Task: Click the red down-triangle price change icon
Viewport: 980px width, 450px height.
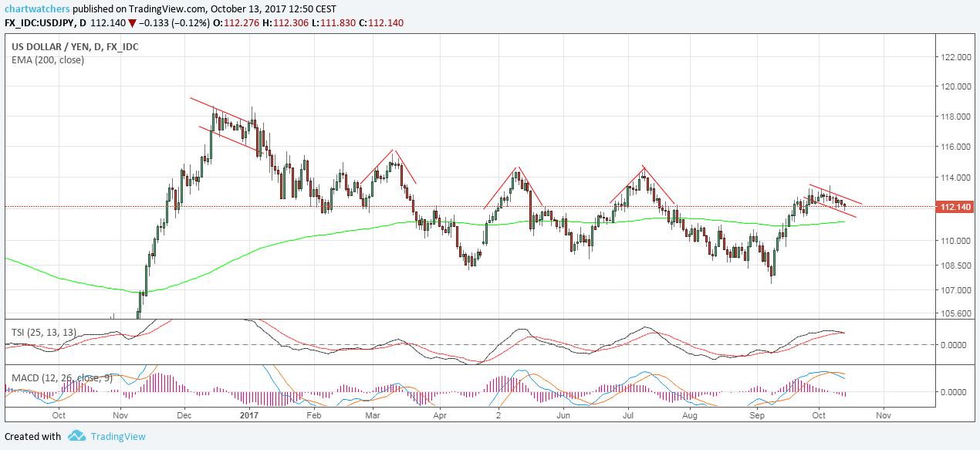Action: pyautogui.click(x=132, y=22)
